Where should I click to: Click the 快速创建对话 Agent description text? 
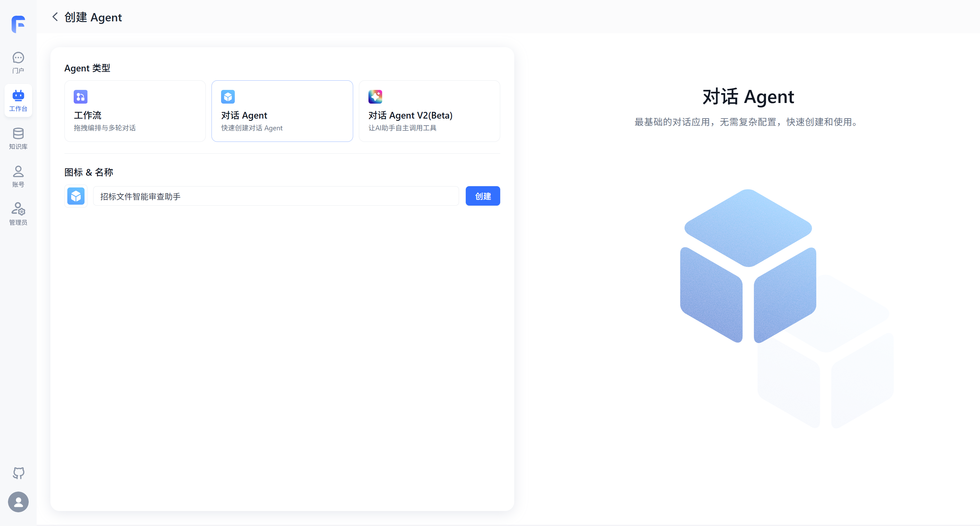pos(252,128)
